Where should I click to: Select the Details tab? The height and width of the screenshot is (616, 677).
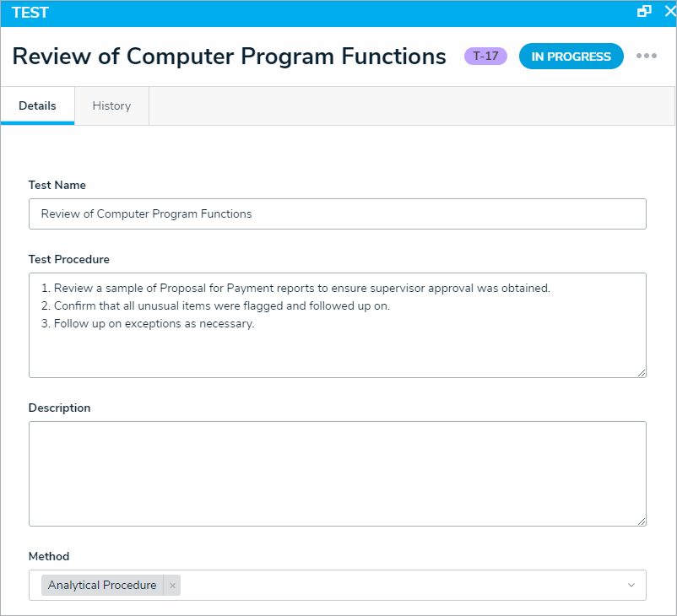(x=37, y=106)
